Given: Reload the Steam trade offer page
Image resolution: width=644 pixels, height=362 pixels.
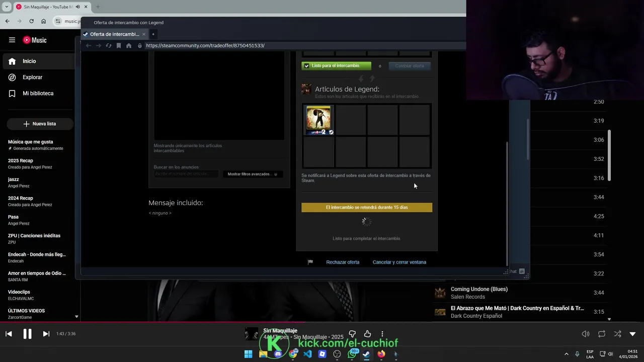Looking at the screenshot, I should (x=109, y=45).
